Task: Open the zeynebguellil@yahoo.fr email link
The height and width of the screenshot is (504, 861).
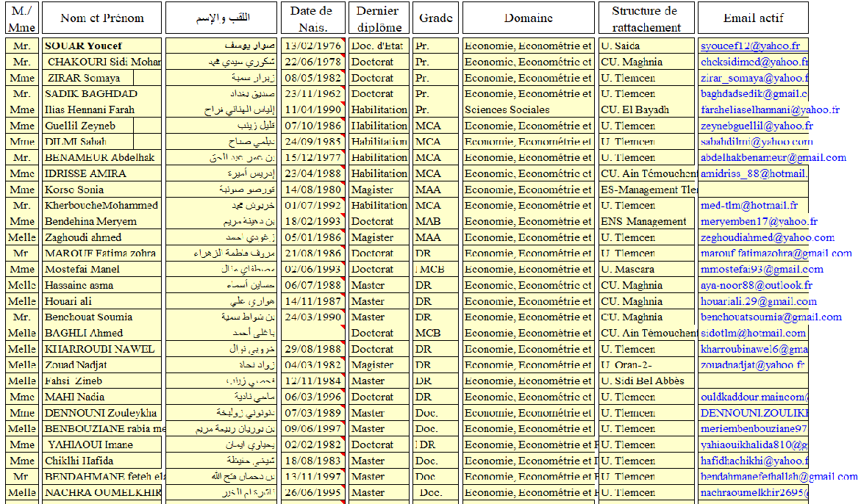Action: coord(757,126)
